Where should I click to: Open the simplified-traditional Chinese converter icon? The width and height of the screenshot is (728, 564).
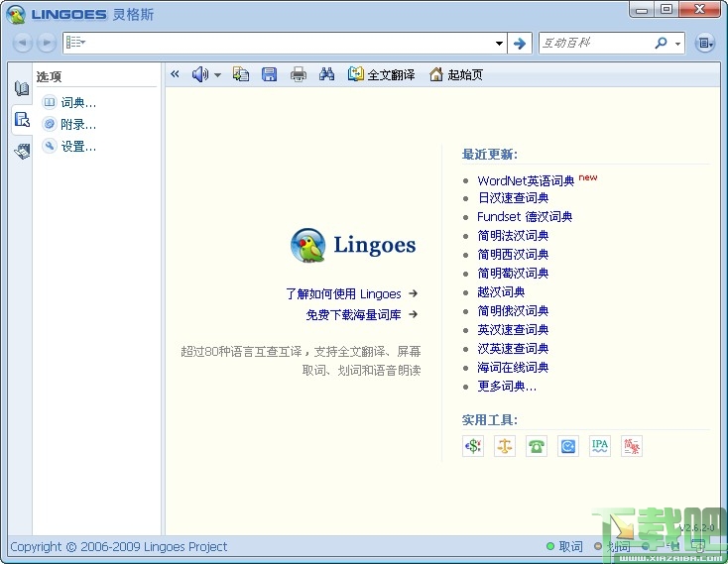(632, 446)
